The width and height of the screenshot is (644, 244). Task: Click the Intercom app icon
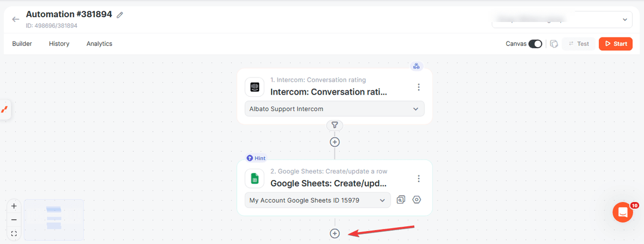click(x=254, y=87)
